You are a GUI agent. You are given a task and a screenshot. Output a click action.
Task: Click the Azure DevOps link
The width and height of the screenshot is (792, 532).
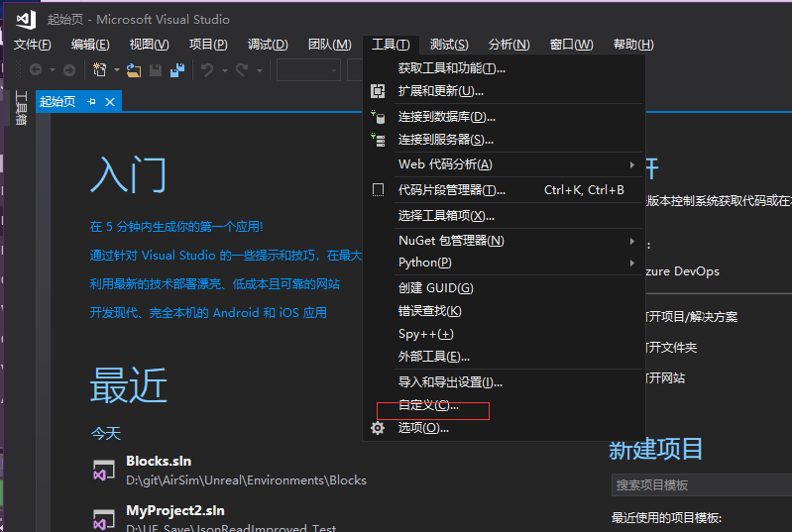click(682, 271)
